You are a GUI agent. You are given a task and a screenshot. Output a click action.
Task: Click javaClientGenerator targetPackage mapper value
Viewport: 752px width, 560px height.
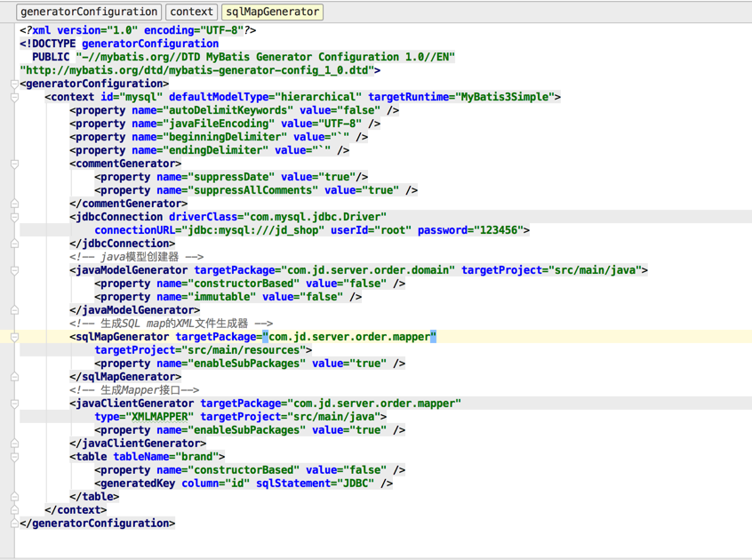point(374,404)
